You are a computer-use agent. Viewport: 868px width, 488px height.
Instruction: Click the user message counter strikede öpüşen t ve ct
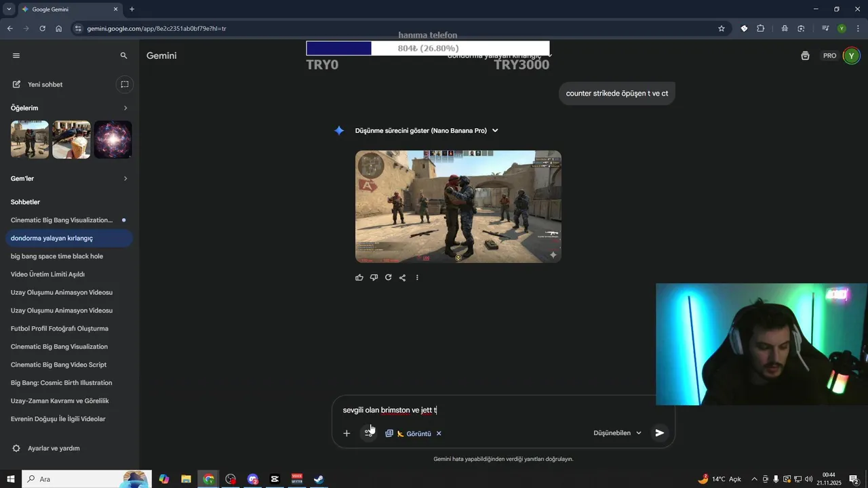pyautogui.click(x=617, y=94)
